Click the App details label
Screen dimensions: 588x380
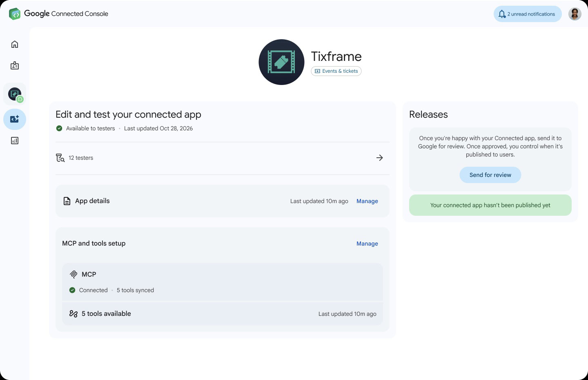[92, 201]
